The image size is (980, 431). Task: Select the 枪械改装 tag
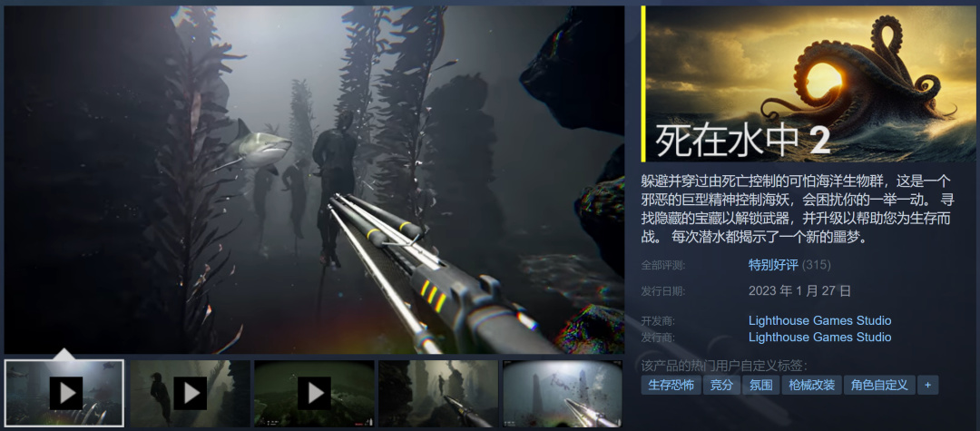(x=811, y=385)
